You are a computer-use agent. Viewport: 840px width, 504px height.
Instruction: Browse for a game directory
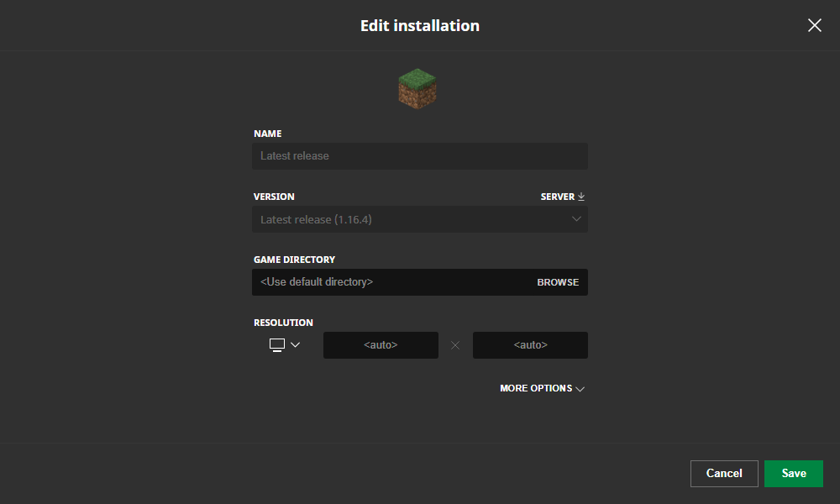click(x=558, y=282)
